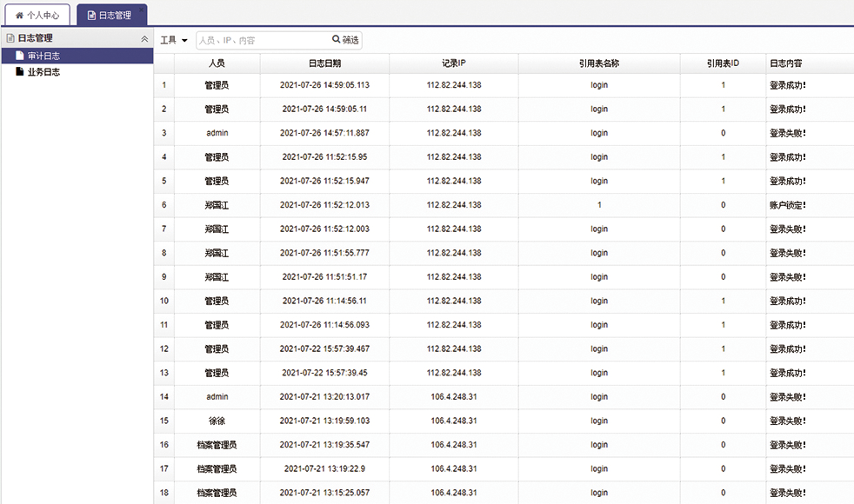Click the file icon beside 审计日志
The height and width of the screenshot is (504, 854).
click(19, 56)
